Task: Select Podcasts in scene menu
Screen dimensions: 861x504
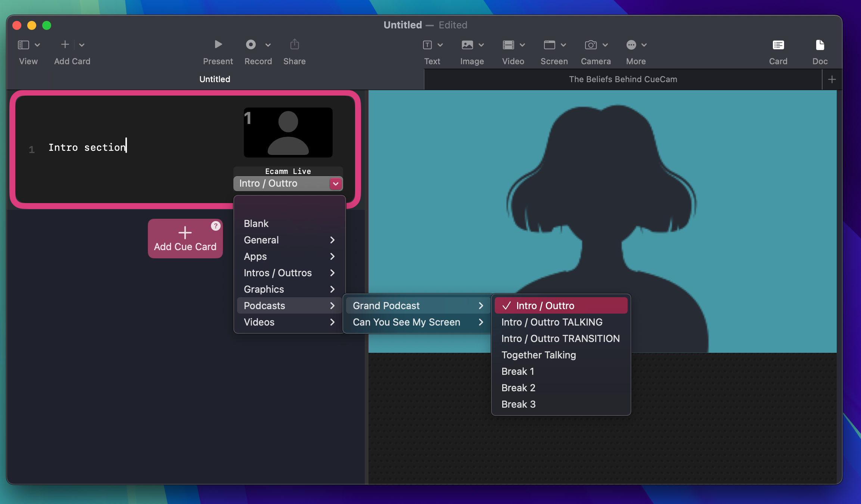Action: [289, 306]
